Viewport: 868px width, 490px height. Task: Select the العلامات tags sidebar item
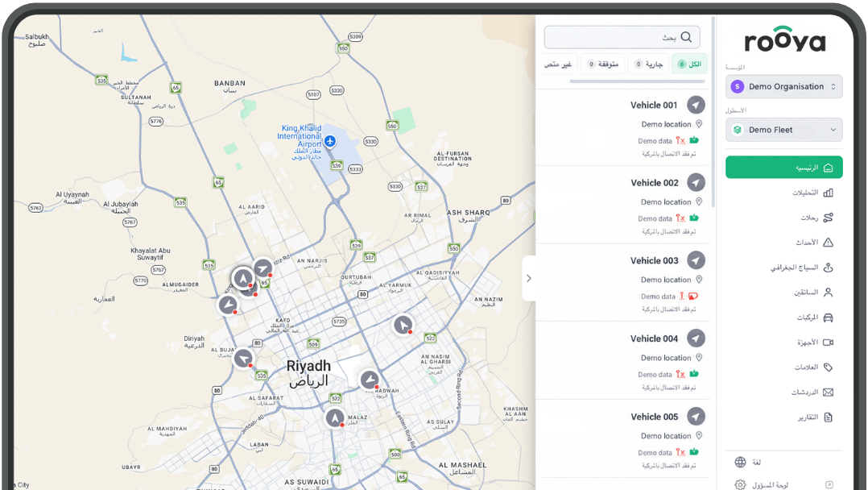click(x=814, y=367)
